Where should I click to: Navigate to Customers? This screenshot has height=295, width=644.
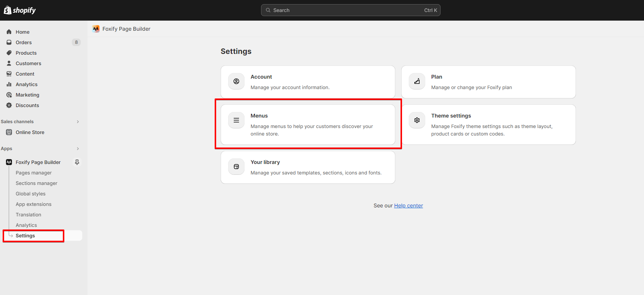[x=28, y=63]
